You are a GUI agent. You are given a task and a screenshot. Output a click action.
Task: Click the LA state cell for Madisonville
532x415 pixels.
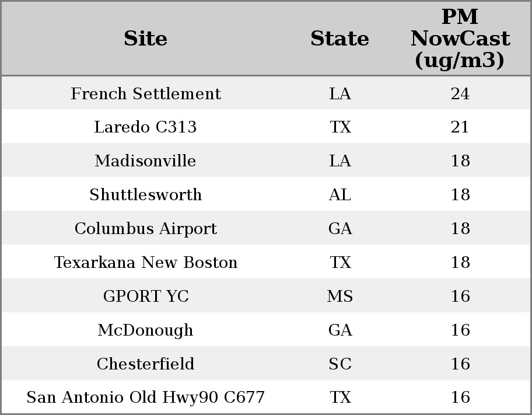(340, 161)
